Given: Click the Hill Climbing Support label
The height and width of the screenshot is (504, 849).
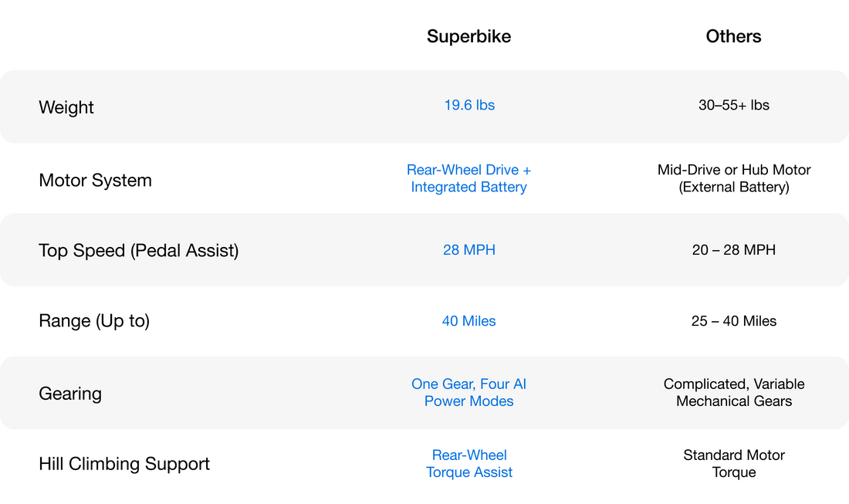Looking at the screenshot, I should 124,464.
